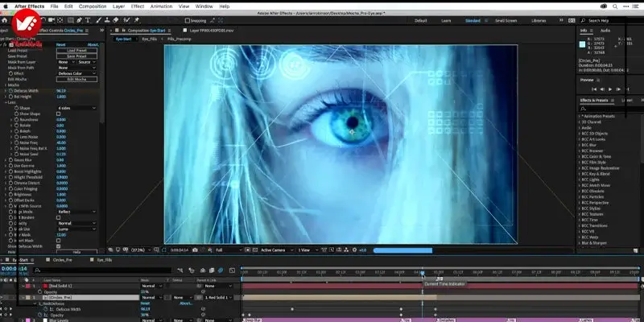Click the Defocus Width stopwatch in Effect Controls
This screenshot has width=644, height=322.
click(x=10, y=91)
